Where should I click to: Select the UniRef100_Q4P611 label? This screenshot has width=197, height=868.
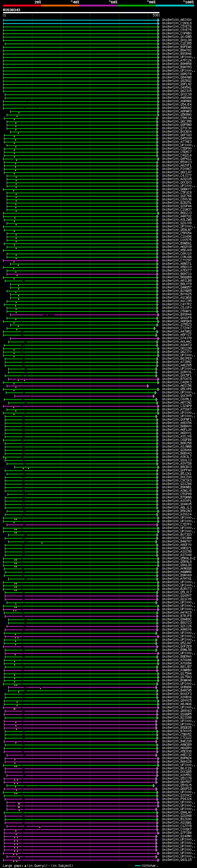point(177,159)
